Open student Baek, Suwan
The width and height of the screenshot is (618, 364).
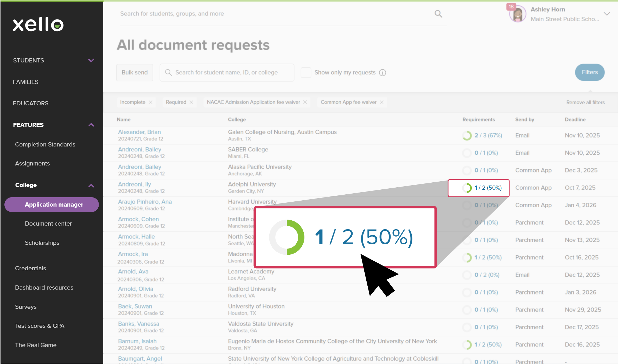click(x=135, y=306)
